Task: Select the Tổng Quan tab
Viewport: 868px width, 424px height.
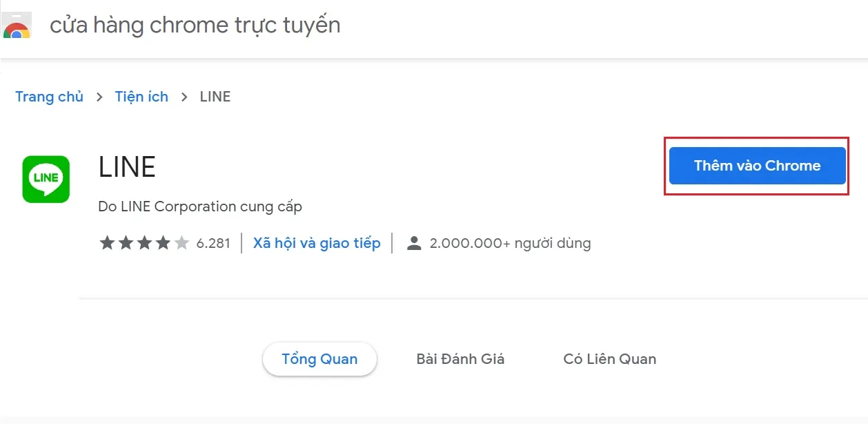Action: [319, 358]
